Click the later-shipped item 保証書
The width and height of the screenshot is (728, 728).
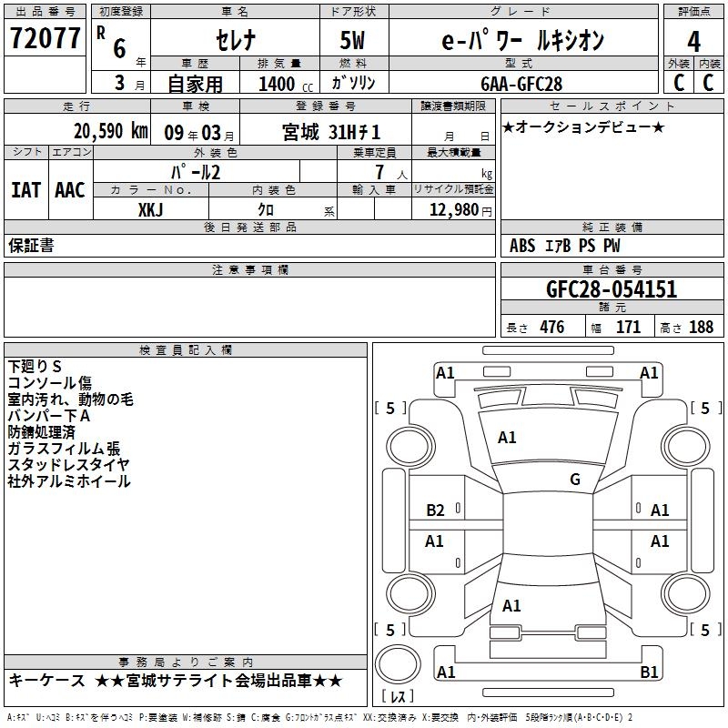[31, 246]
